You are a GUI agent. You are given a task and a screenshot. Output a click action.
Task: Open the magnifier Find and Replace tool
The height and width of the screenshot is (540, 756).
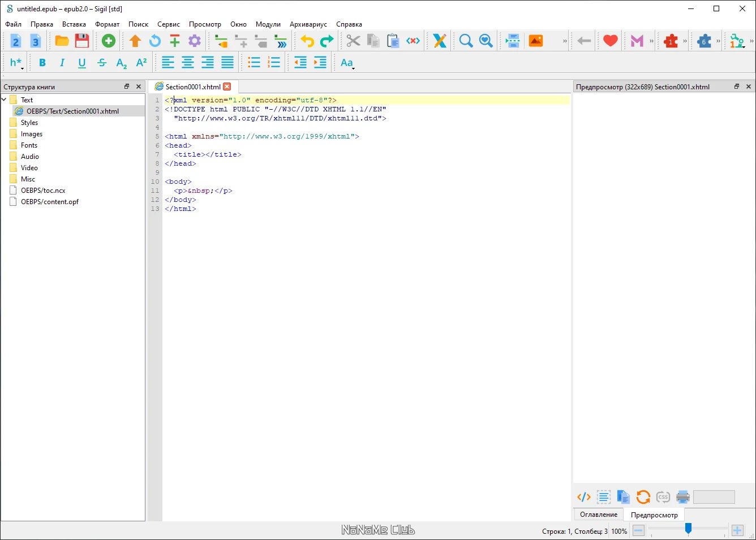pyautogui.click(x=466, y=41)
